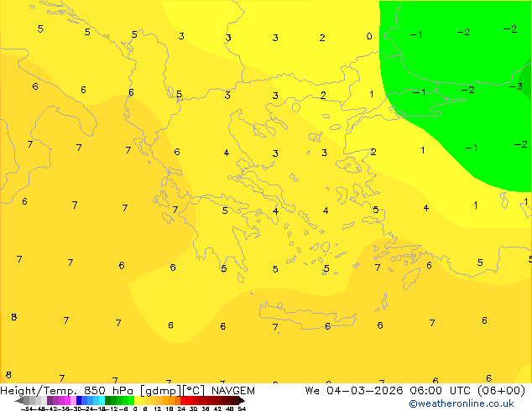The image size is (532, 411).
Task: Click the '-54' legend scale label
Action: [27, 408]
